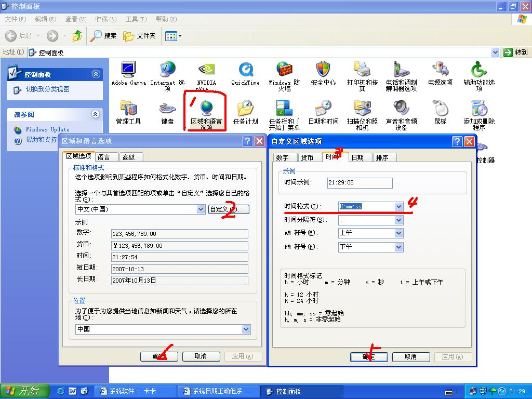
Task: Open the Keyboard icon
Action: pos(167,108)
